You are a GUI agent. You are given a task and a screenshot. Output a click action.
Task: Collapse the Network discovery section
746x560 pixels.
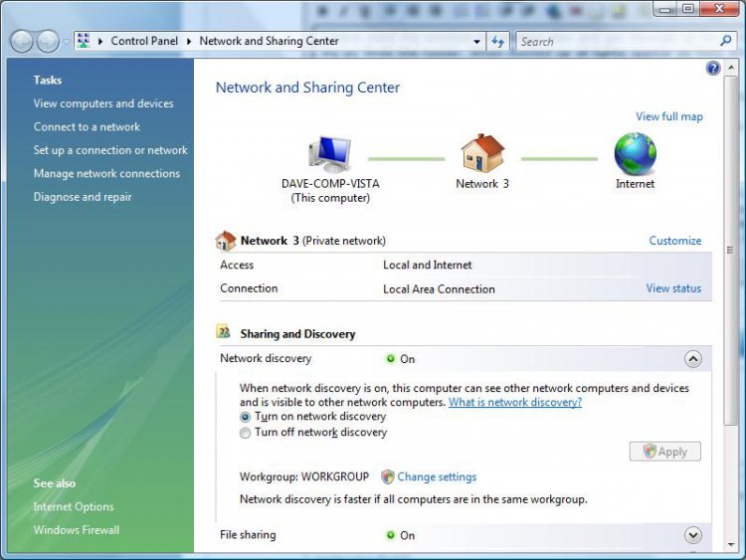tap(693, 359)
